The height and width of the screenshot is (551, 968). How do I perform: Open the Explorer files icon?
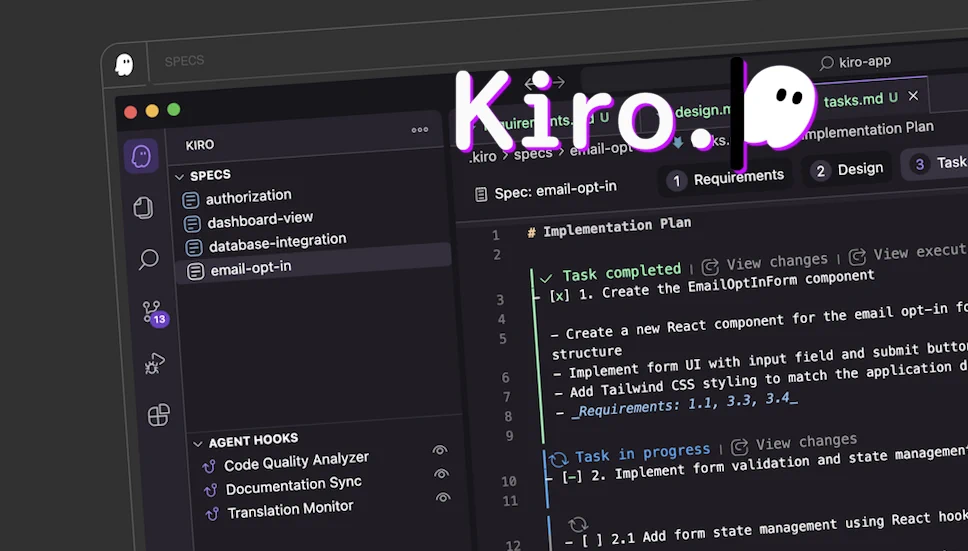pos(144,207)
